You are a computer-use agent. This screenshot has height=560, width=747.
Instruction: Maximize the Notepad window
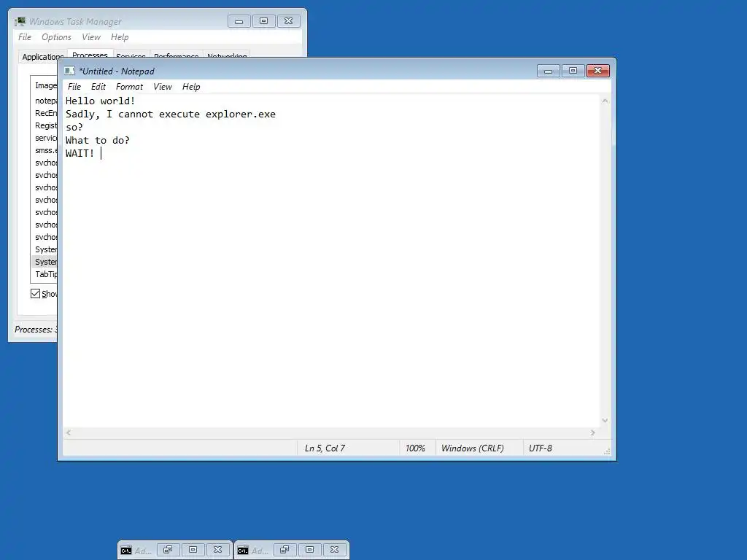click(x=573, y=71)
